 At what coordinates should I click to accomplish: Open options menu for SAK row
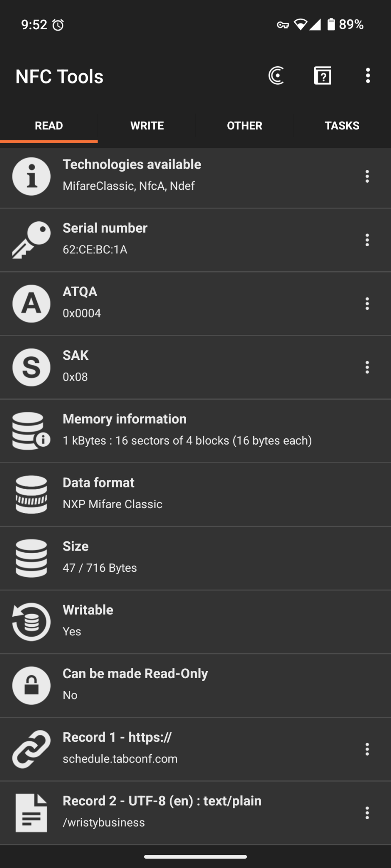click(x=367, y=367)
